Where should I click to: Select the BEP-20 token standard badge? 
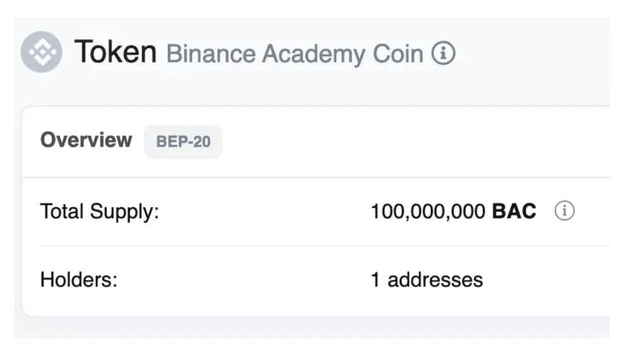coord(183,142)
